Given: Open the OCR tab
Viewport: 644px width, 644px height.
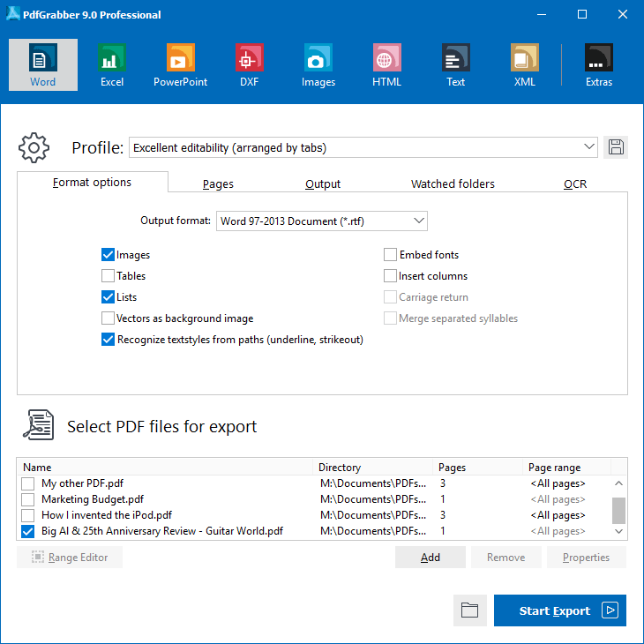Looking at the screenshot, I should tap(575, 183).
